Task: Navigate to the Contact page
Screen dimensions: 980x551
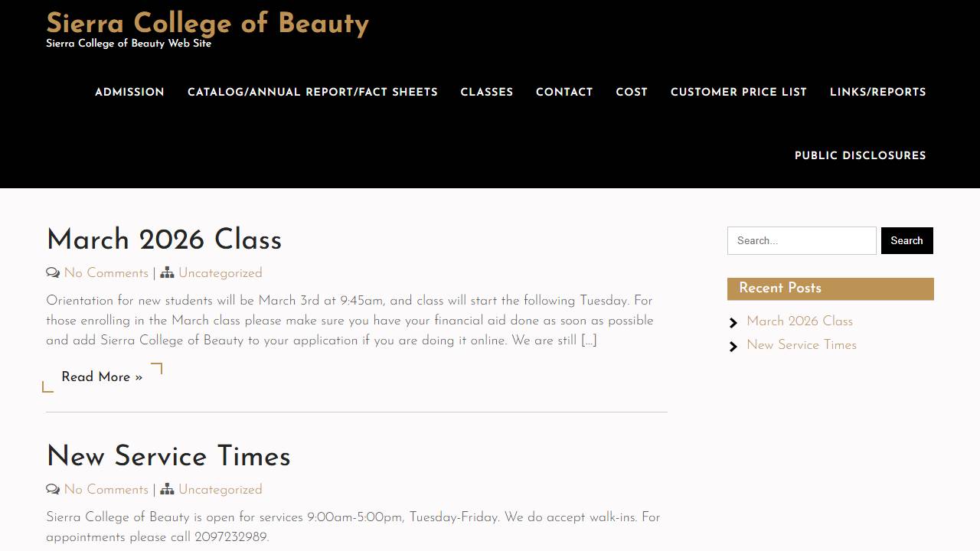Action: coord(564,93)
